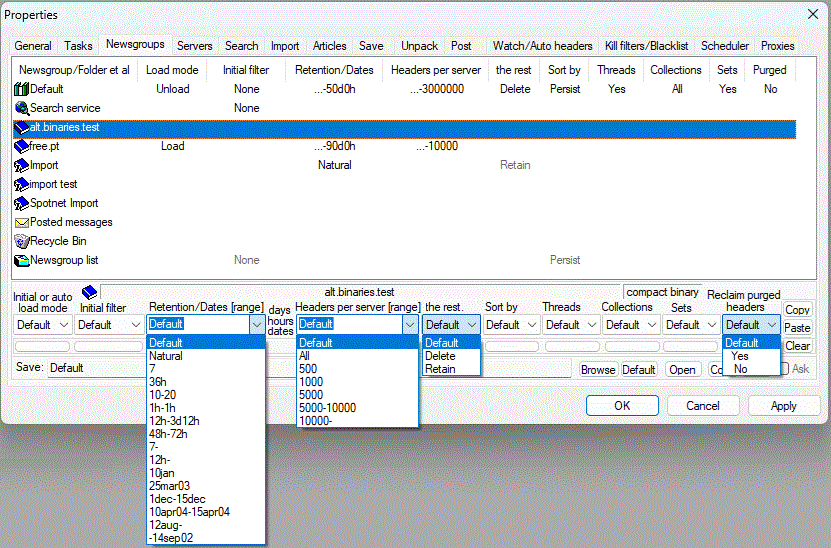Click the Search service globe icon

[21, 108]
